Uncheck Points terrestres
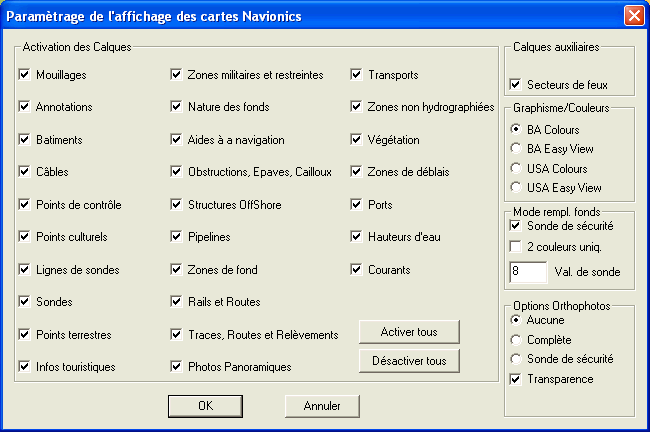The height and width of the screenshot is (432, 650). coord(24,334)
